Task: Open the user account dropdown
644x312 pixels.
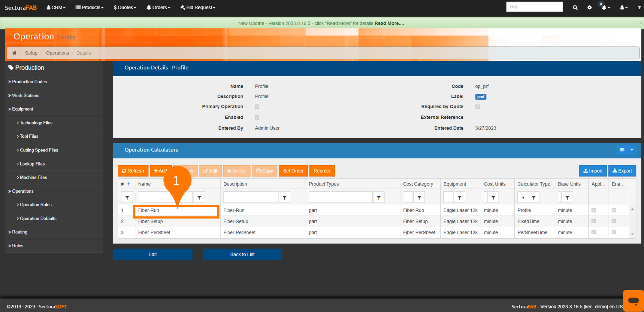Action: point(624,8)
